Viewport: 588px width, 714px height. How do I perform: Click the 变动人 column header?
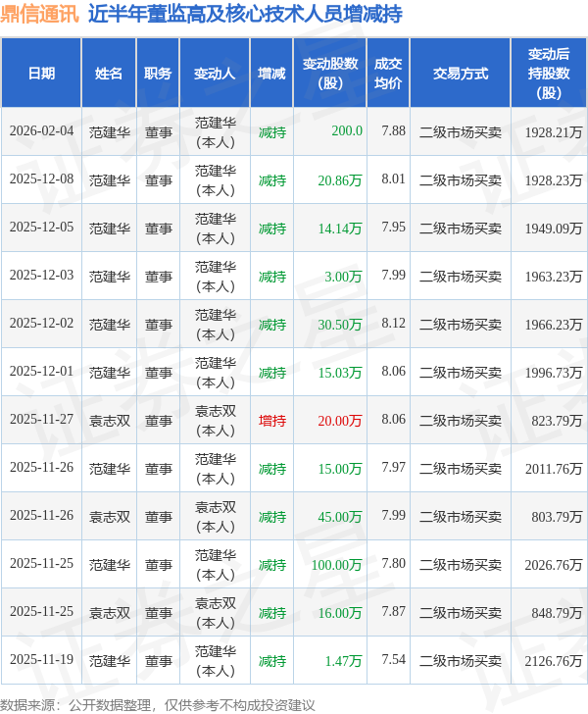coord(215,74)
